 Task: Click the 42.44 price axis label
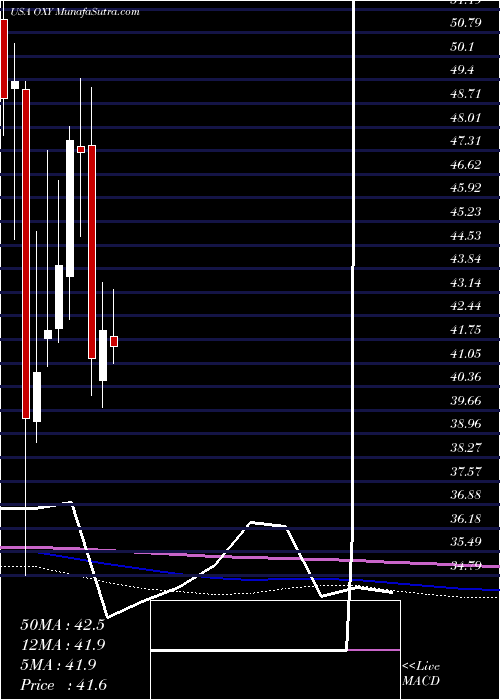pyautogui.click(x=466, y=306)
